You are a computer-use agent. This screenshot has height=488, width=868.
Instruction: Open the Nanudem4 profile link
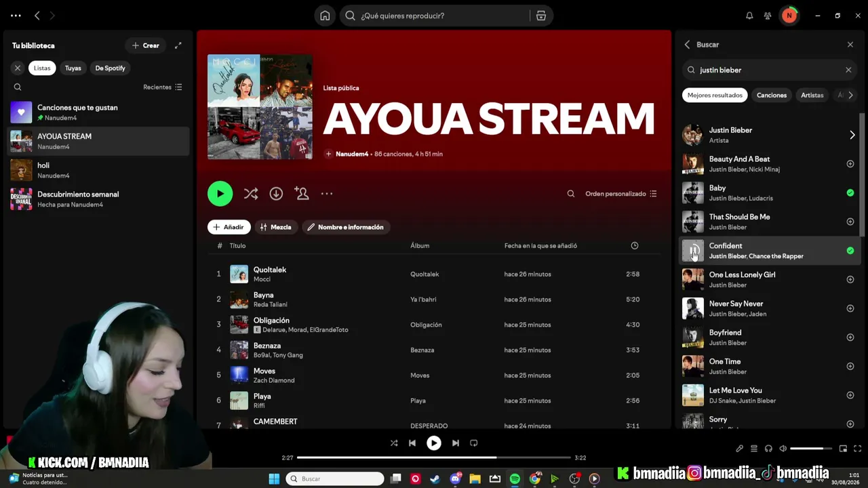(x=352, y=154)
